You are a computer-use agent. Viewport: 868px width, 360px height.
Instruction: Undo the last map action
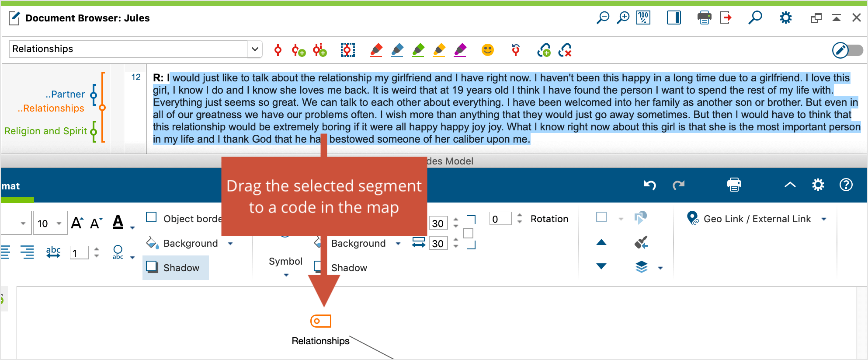650,185
